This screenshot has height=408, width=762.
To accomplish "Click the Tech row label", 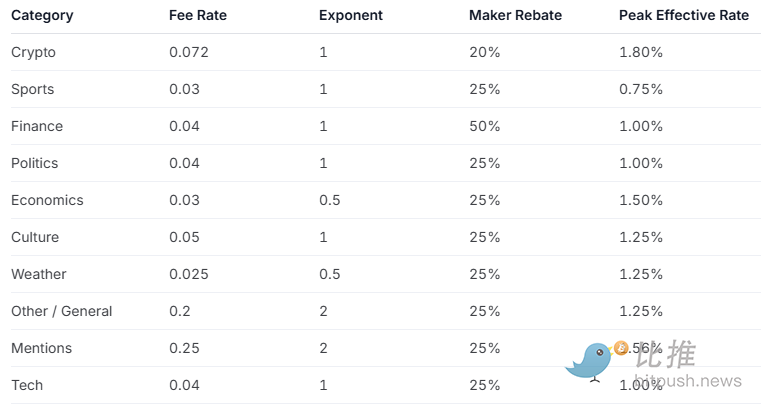I will [27, 385].
